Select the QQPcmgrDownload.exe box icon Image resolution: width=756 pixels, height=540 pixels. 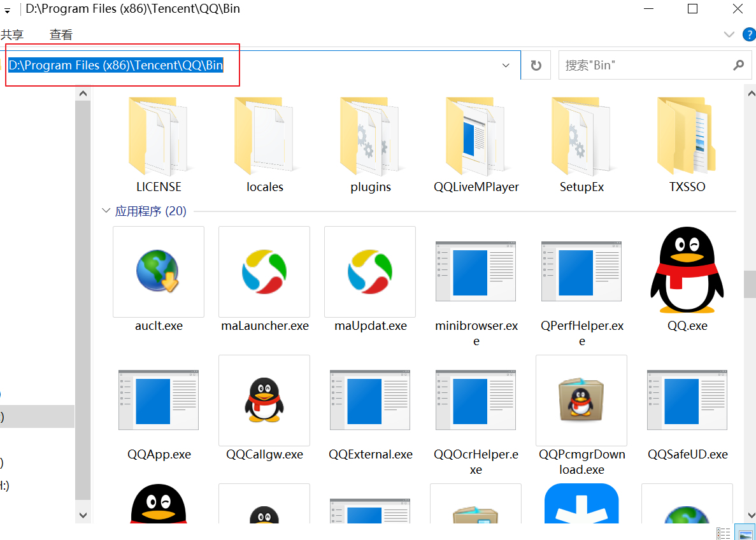click(x=581, y=400)
